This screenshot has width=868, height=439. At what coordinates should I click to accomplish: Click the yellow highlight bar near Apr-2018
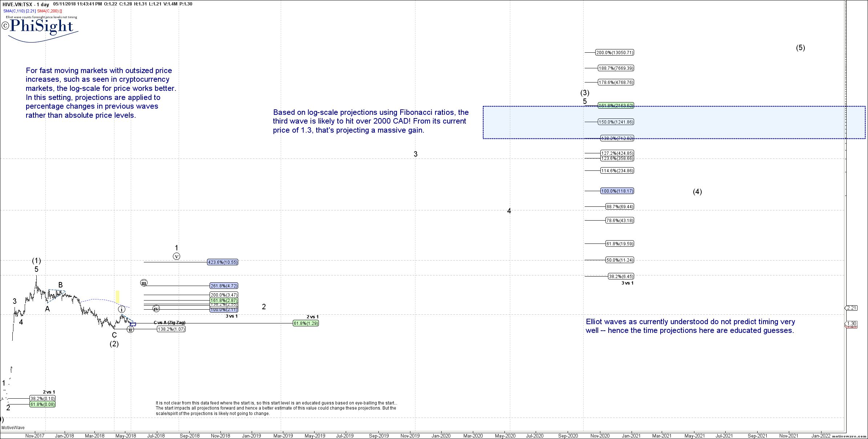117,297
